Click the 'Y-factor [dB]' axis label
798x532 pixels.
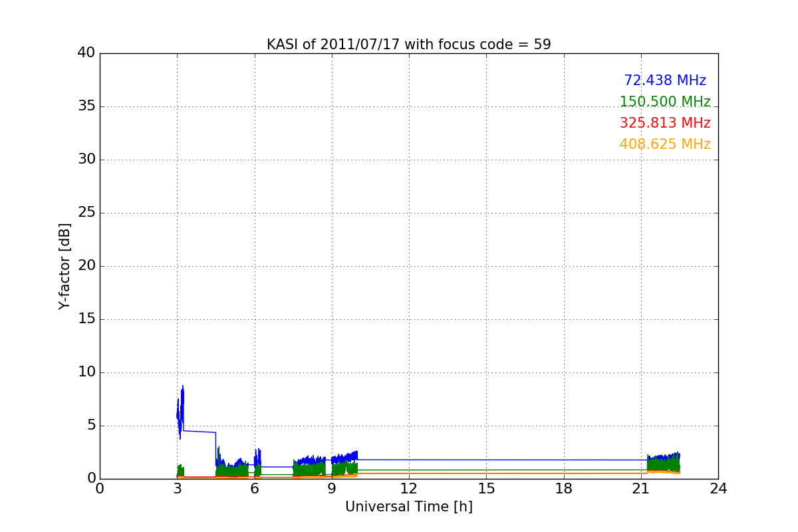point(65,266)
